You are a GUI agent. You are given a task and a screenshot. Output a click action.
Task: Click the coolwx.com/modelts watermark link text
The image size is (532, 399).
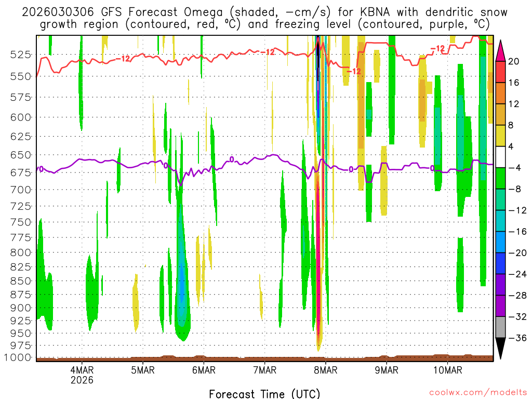(478, 393)
